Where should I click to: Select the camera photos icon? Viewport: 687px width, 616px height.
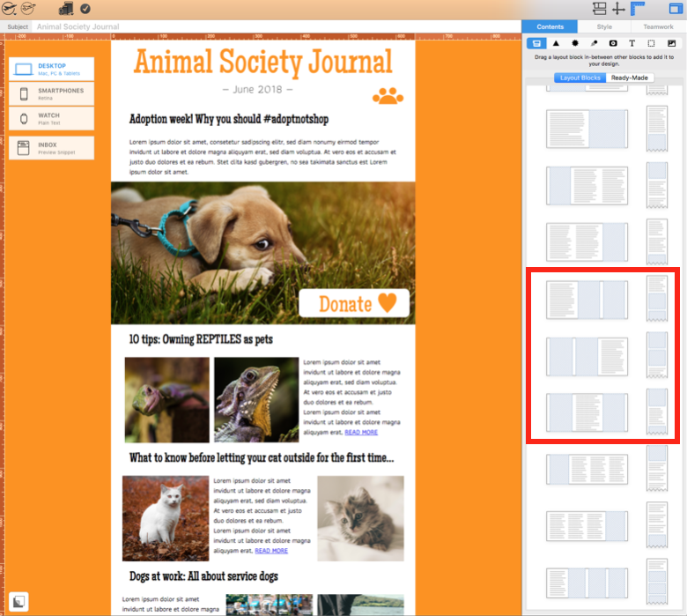(613, 43)
